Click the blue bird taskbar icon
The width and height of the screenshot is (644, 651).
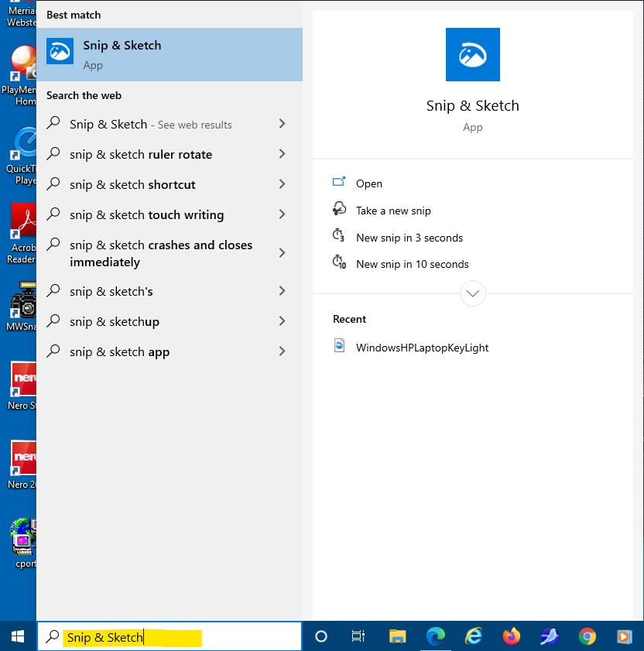tap(550, 636)
